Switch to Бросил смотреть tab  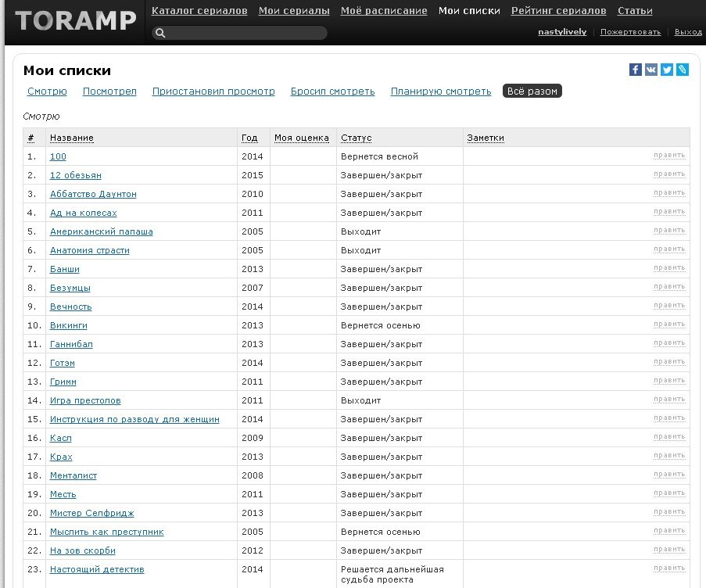click(332, 91)
